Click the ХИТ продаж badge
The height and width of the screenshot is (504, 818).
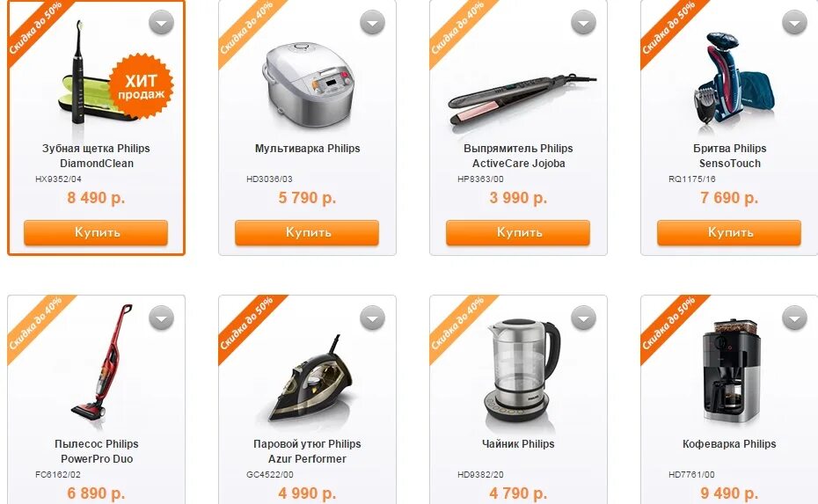[141, 86]
